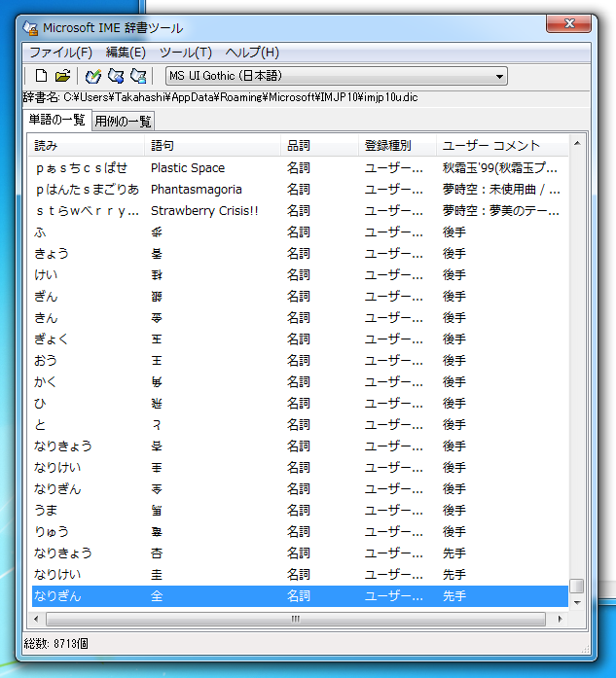Screen dimensions: 616x678
Task: Click the delete word toolbar icon
Action: pyautogui.click(x=138, y=76)
